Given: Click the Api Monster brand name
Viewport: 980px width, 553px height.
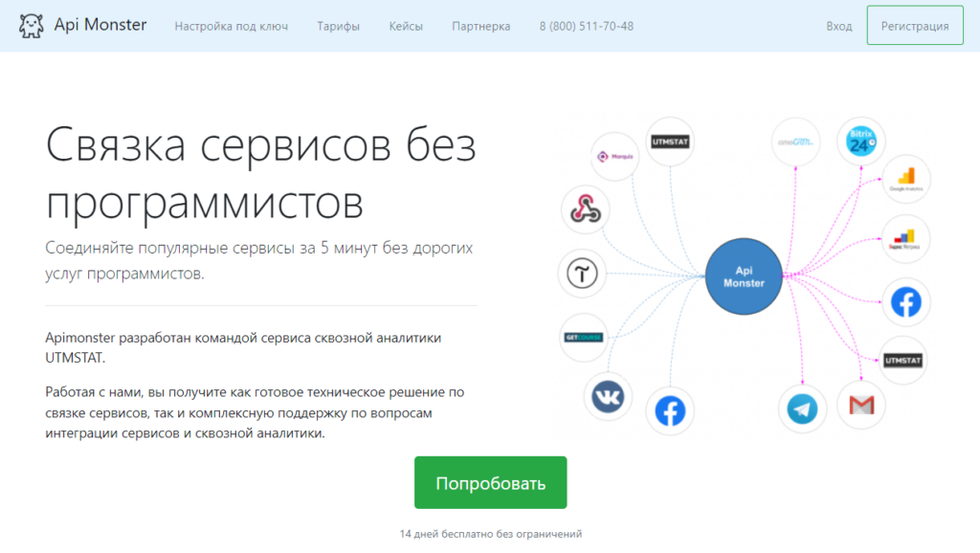Looking at the screenshot, I should tap(100, 24).
